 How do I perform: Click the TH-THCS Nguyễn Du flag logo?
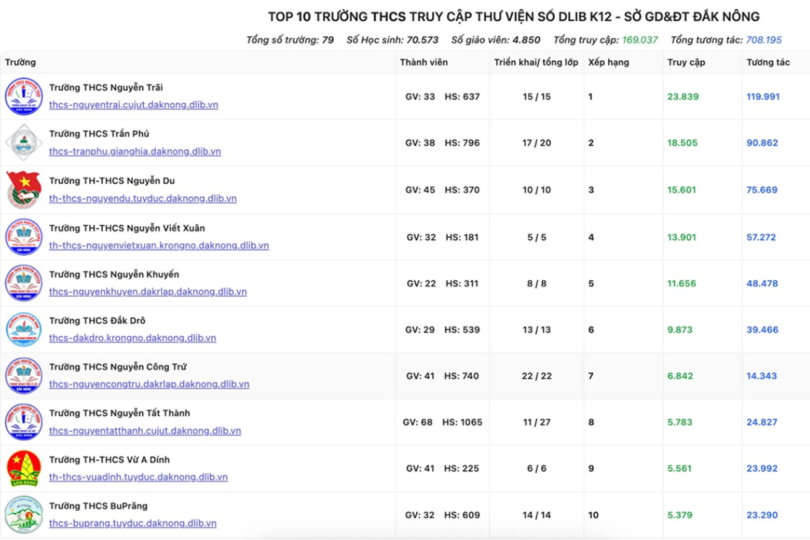(24, 190)
